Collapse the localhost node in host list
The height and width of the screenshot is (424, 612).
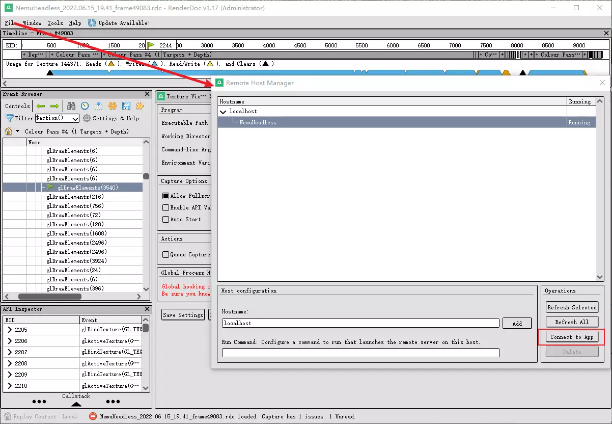pos(223,112)
